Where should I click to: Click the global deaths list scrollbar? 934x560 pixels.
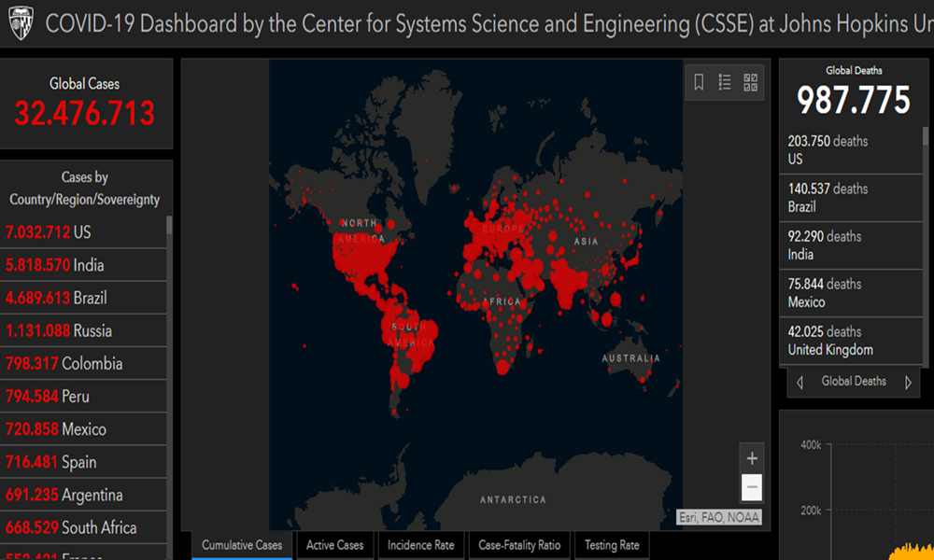tap(926, 138)
